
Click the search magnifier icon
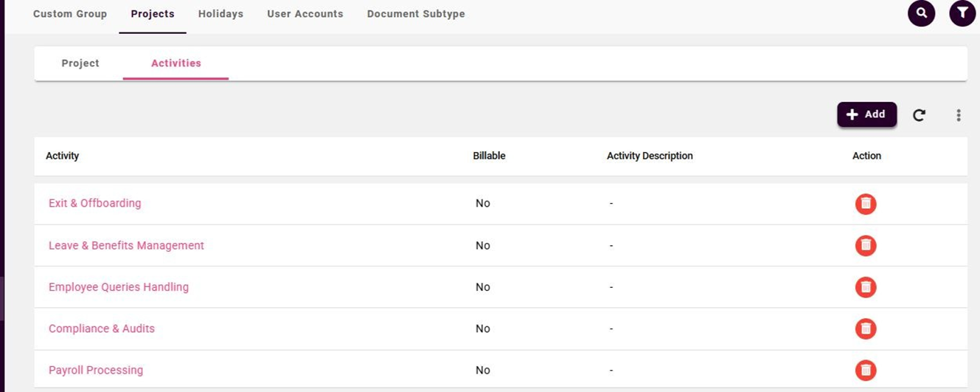point(921,13)
